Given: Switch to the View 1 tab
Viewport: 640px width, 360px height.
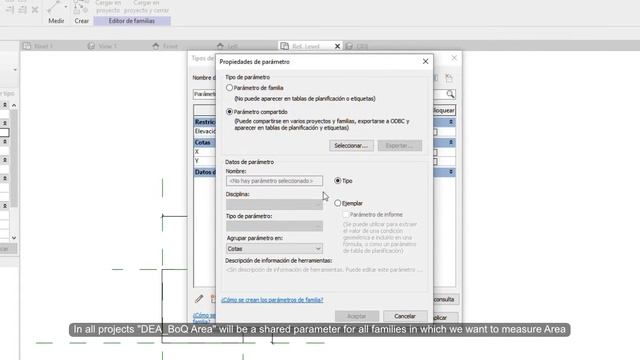Looking at the screenshot, I should (x=103, y=46).
